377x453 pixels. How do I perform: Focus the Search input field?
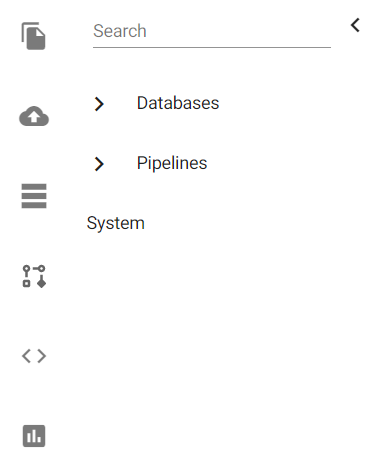click(x=212, y=32)
